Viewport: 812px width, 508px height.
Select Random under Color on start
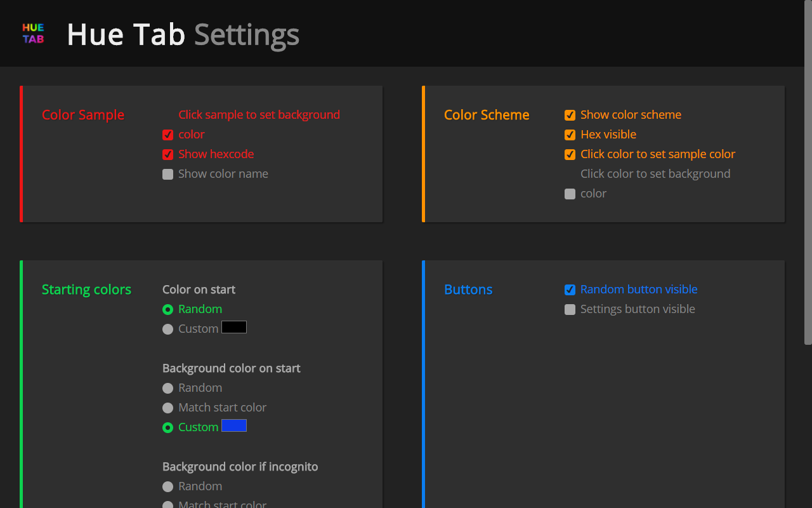point(167,309)
